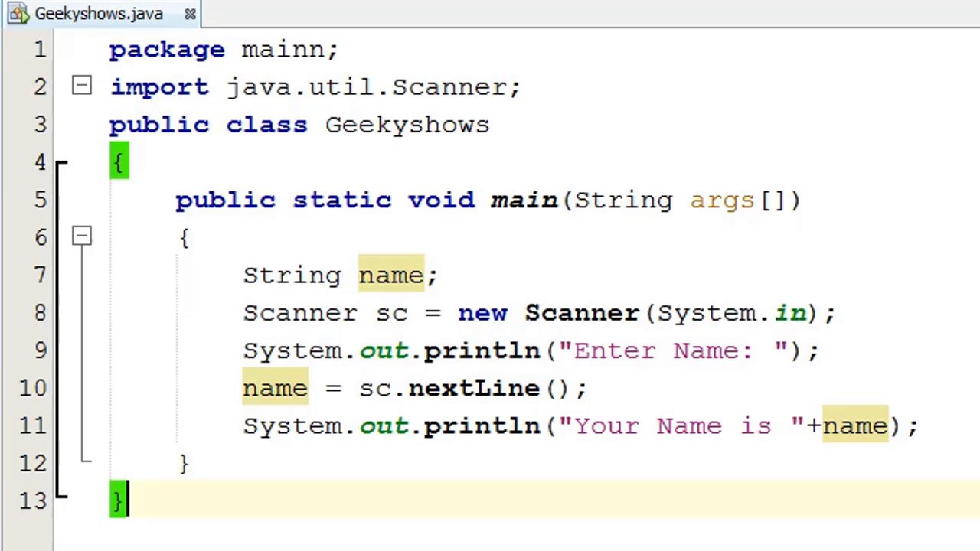Image resolution: width=980 pixels, height=551 pixels.
Task: Collapse the import fold on line 2
Action: pos(82,85)
